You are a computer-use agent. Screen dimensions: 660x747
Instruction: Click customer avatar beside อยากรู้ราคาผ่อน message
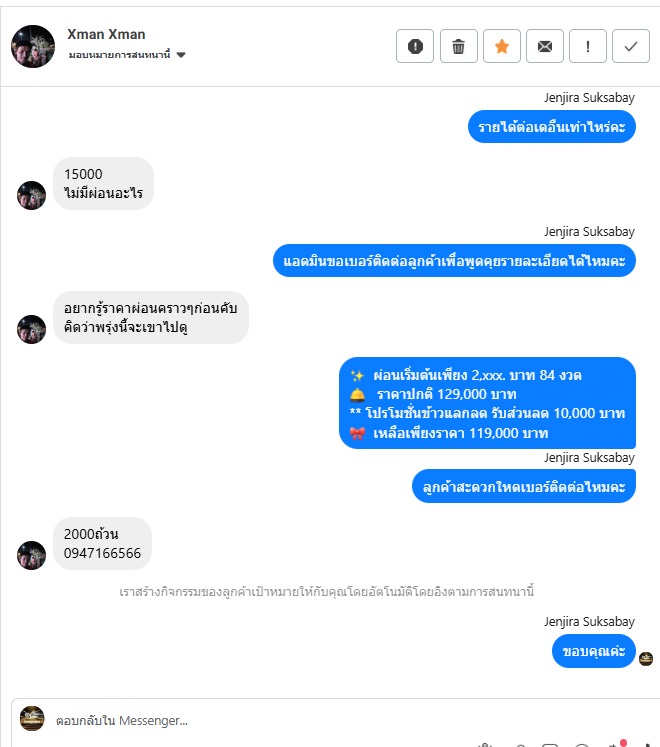(x=31, y=329)
